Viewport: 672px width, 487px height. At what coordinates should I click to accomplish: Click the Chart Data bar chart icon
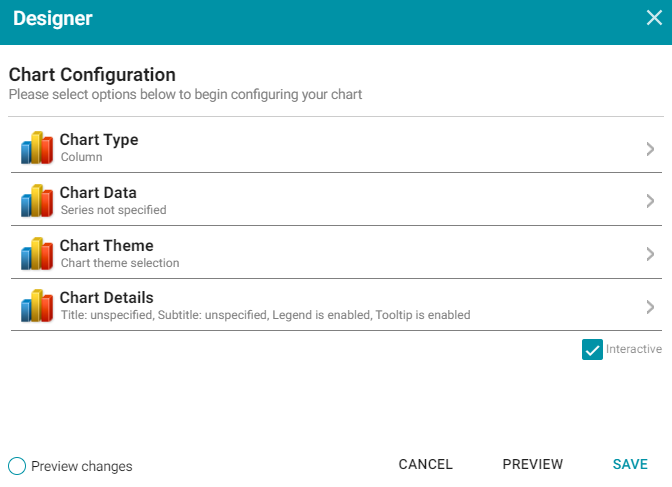point(37,201)
